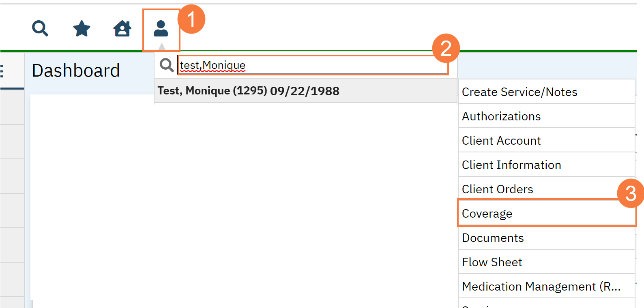
Task: Open Favorites with the star icon
Action: [82, 29]
